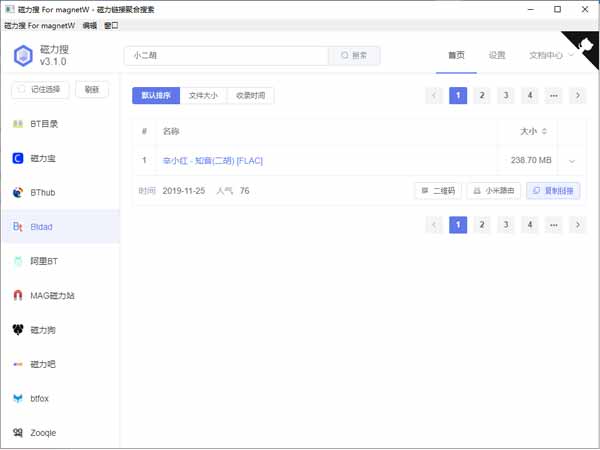Screen dimensions: 600x450
Task: Click the search keyword input field
Action: [227, 56]
